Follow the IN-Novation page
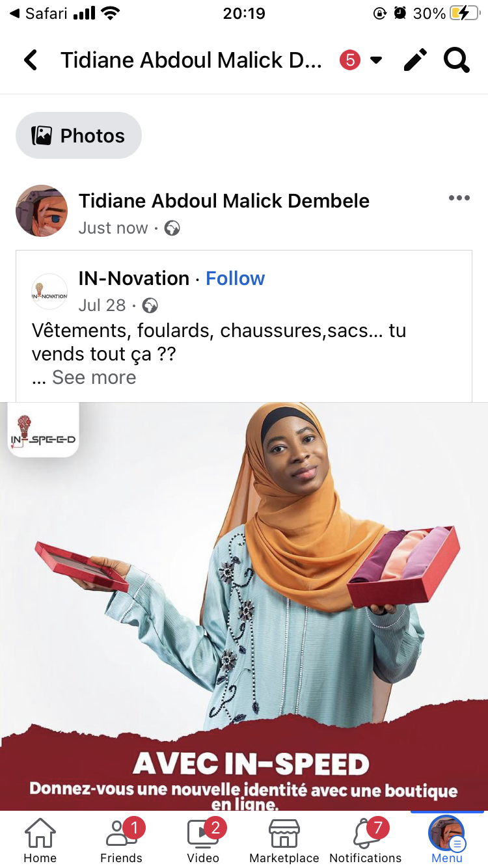 [236, 278]
